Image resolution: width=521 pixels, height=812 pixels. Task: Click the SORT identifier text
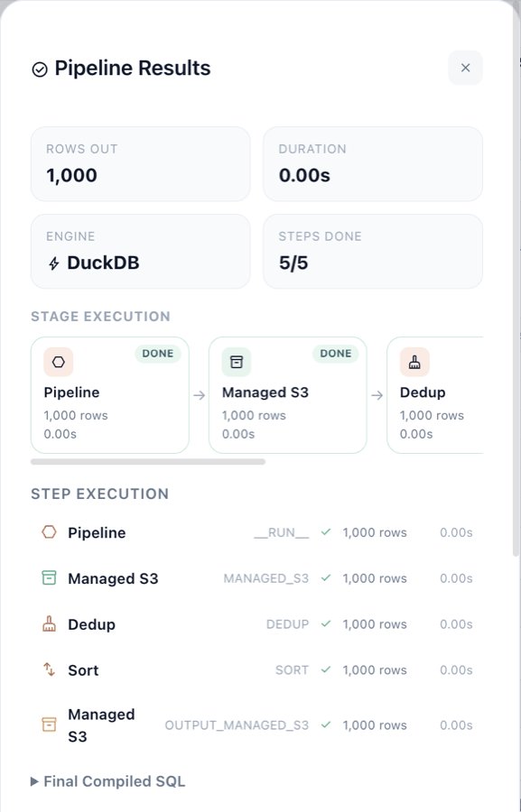(x=292, y=670)
